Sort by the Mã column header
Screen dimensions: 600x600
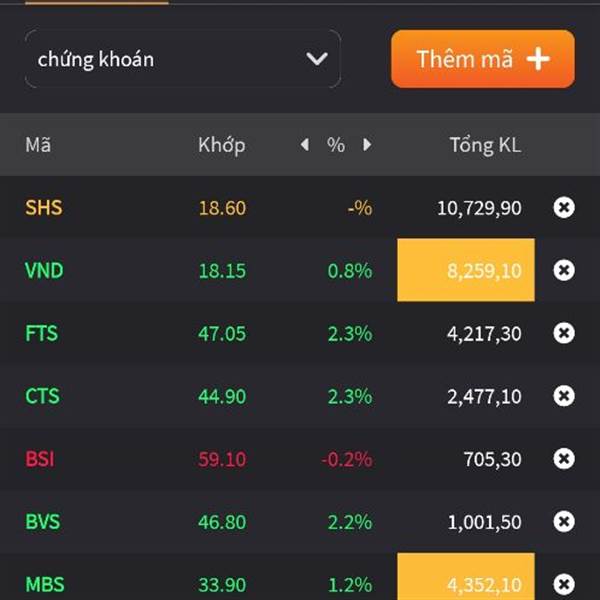(x=38, y=145)
